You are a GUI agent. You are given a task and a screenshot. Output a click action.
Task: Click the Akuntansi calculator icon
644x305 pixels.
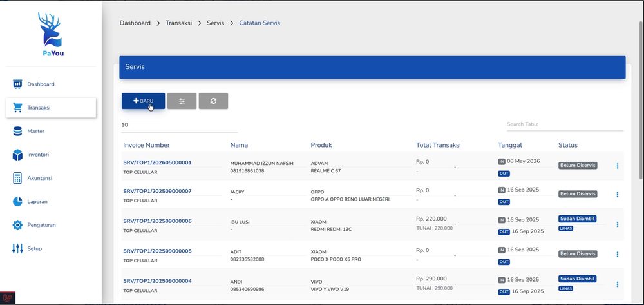point(17,179)
